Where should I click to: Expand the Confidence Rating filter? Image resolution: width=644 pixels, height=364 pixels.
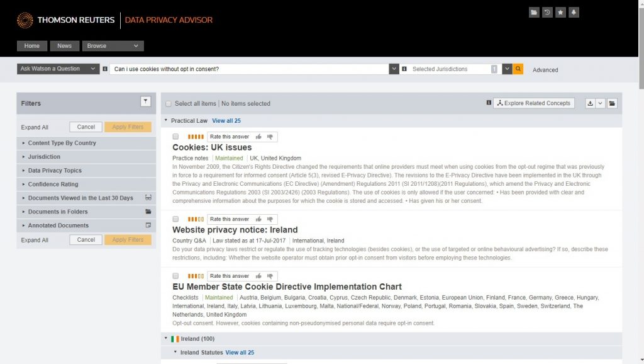(x=86, y=185)
